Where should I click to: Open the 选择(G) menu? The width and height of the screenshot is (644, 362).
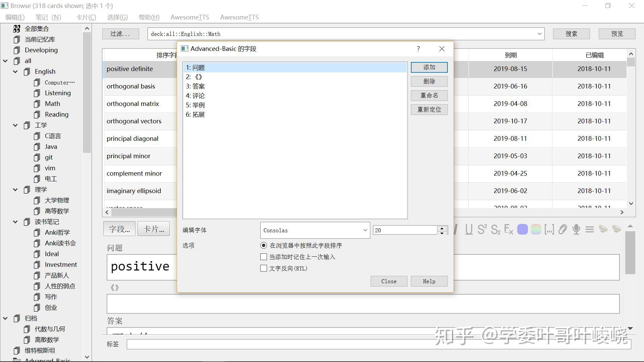[x=117, y=17]
